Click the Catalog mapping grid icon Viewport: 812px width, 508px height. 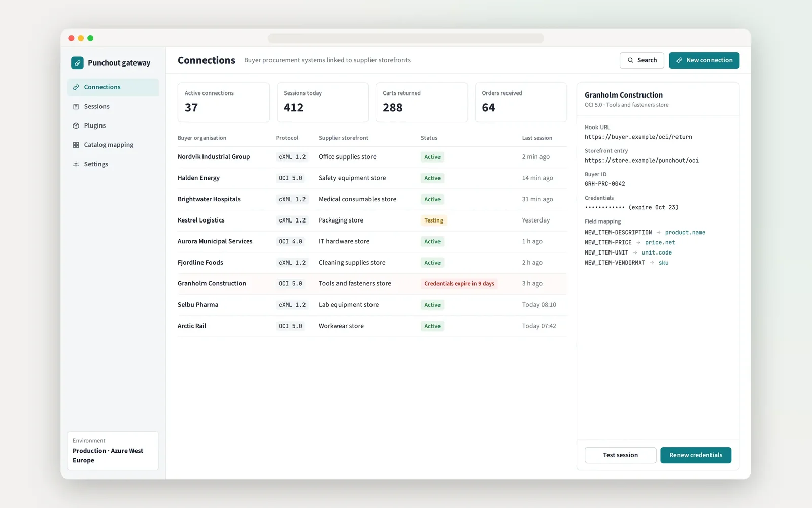(76, 145)
